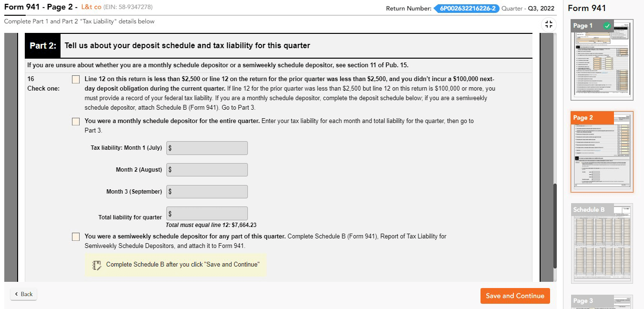The width and height of the screenshot is (644, 309).
Task: Click the Month 1 (July) tax liability field
Action: 207,148
